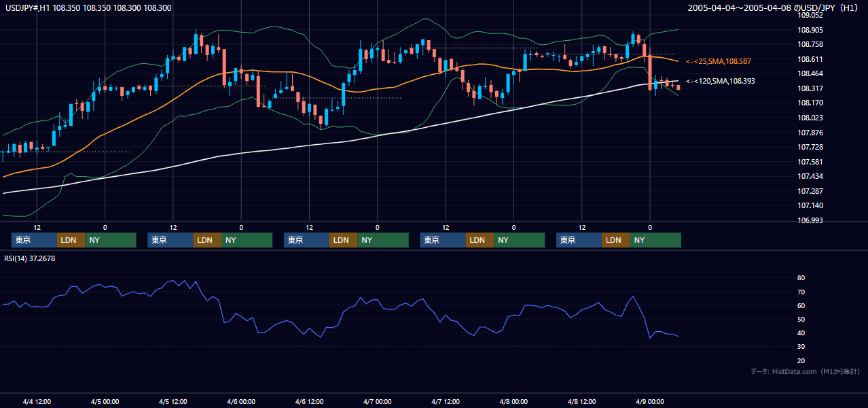The image size is (868, 408).
Task: Click price axis value 107.581
Action: point(811,162)
